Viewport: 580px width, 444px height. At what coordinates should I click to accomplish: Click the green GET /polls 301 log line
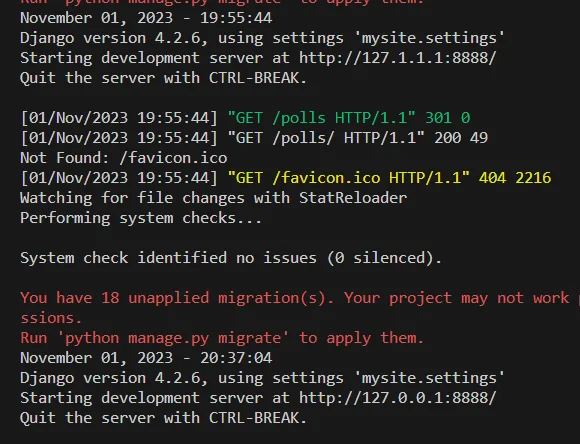click(x=246, y=118)
